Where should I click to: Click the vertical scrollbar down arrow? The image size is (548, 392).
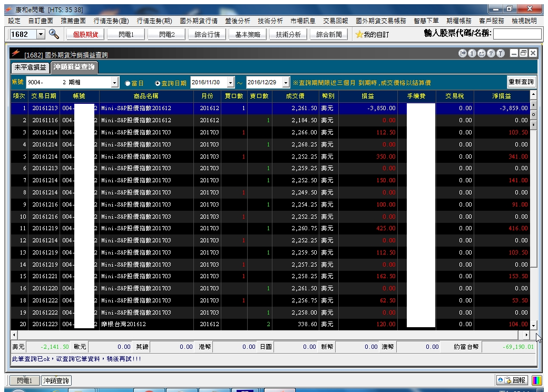pyautogui.click(x=533, y=326)
